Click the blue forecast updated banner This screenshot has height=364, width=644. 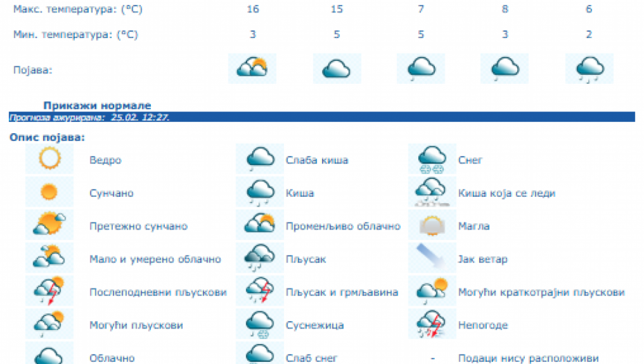coord(321,117)
